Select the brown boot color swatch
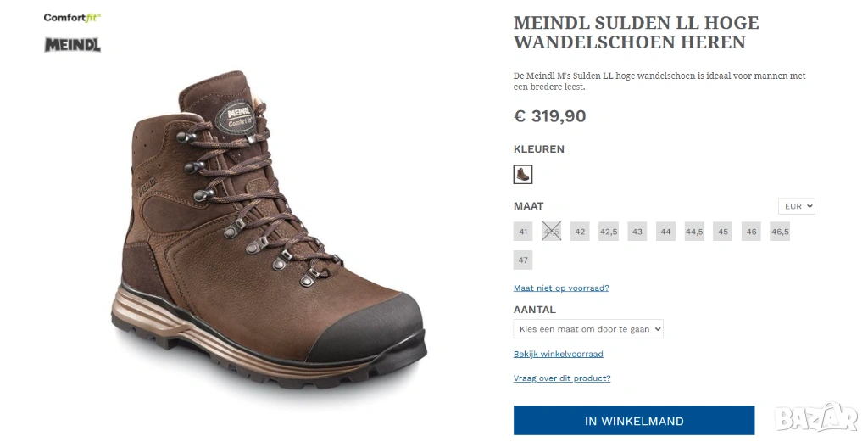The height and width of the screenshot is (442, 868). click(x=523, y=175)
